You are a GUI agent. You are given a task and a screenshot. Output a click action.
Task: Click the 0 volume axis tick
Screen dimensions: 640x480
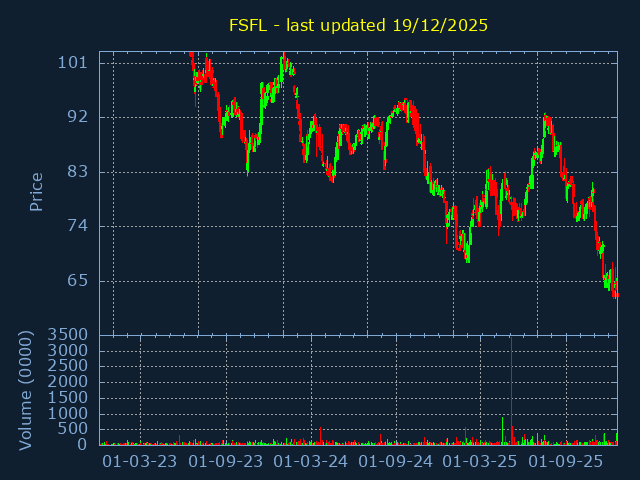pos(84,445)
